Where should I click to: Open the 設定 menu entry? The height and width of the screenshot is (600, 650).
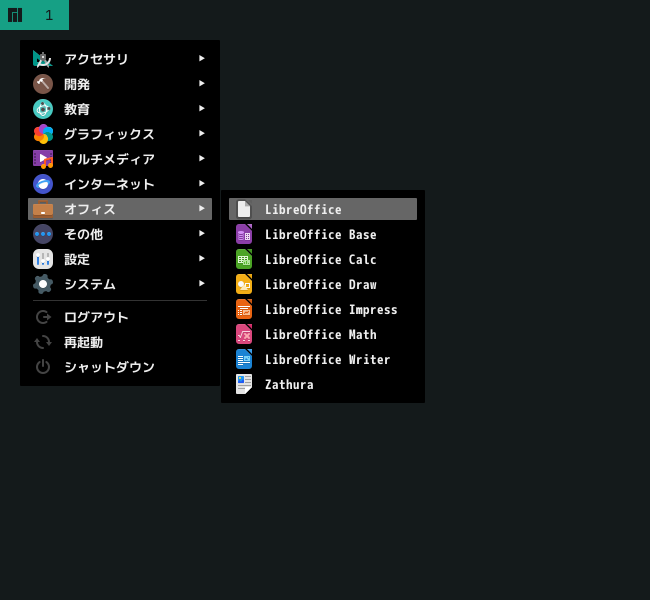pos(120,259)
